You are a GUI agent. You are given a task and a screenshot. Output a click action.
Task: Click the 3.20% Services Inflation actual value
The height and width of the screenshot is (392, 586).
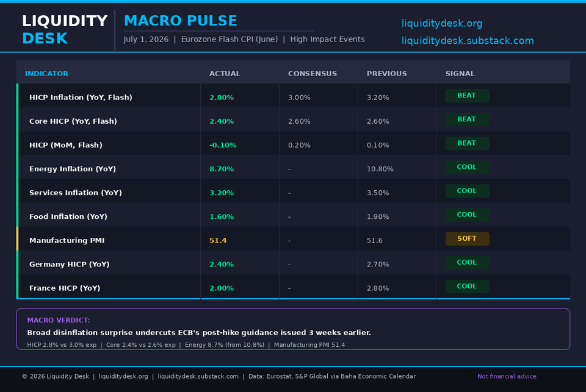point(222,193)
